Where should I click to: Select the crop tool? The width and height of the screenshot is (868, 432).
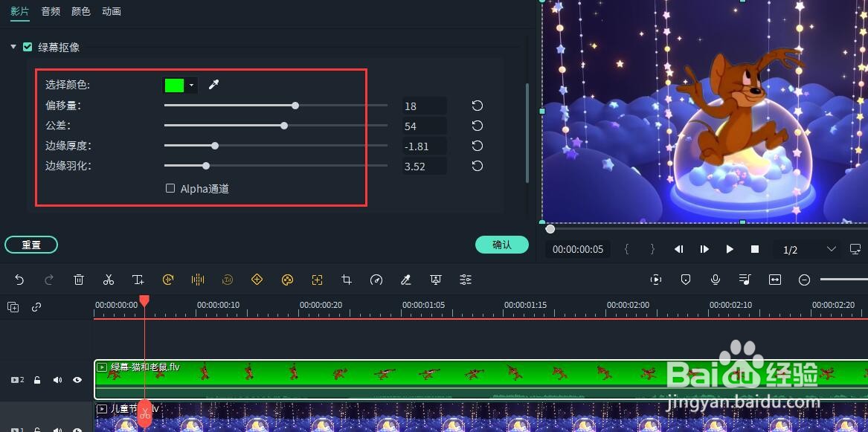347,280
